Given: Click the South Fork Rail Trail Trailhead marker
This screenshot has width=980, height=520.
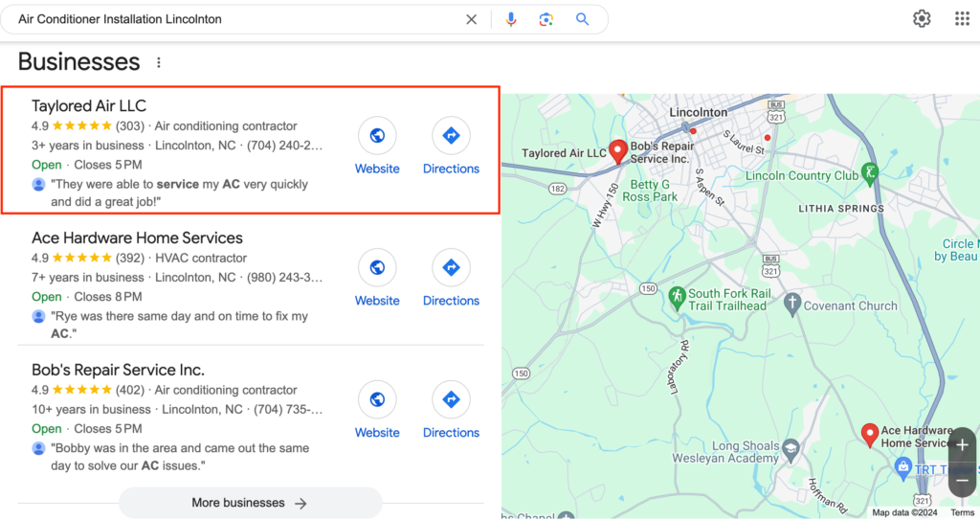Looking at the screenshot, I should click(677, 298).
